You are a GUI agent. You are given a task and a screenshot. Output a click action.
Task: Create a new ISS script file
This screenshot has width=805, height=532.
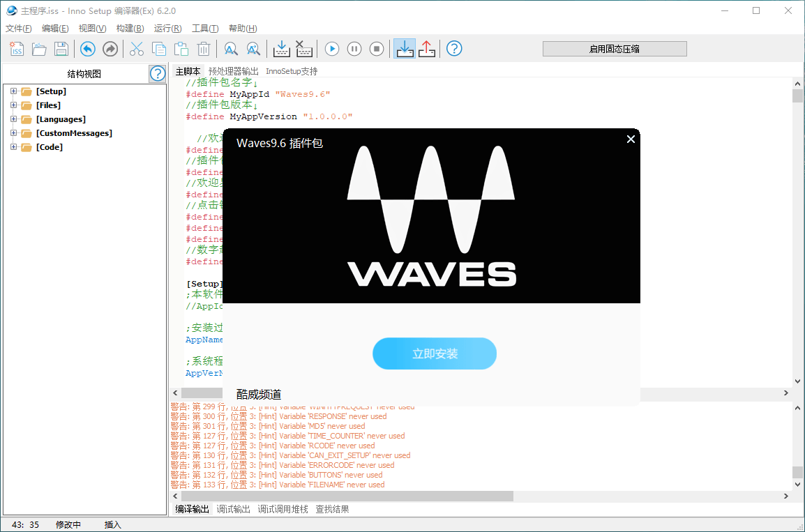17,49
